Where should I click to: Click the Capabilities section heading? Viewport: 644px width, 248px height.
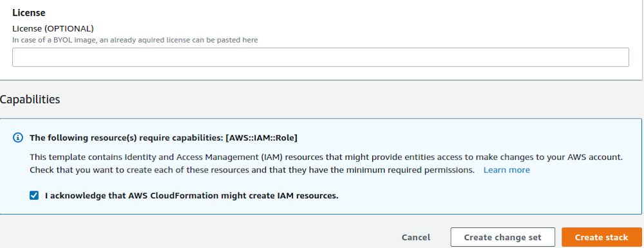pyautogui.click(x=30, y=99)
